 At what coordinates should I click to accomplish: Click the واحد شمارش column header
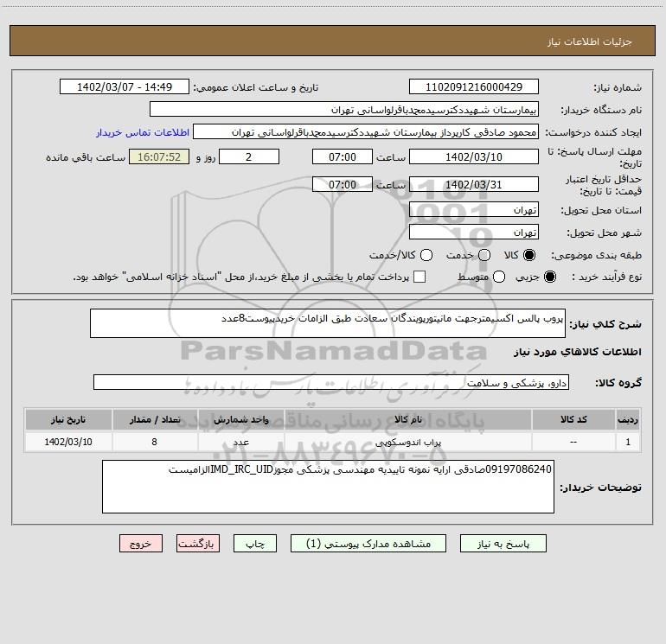coord(240,419)
